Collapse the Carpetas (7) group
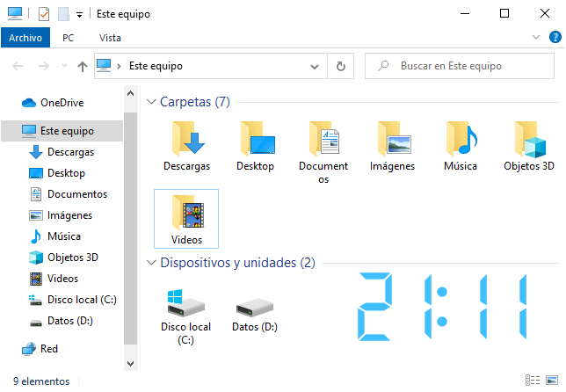566x392 pixels. pos(151,102)
